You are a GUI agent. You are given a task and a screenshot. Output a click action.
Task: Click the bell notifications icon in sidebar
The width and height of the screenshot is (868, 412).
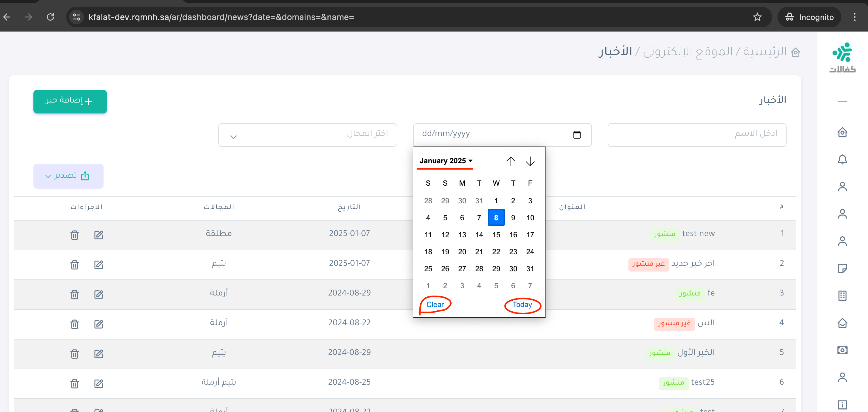point(842,159)
